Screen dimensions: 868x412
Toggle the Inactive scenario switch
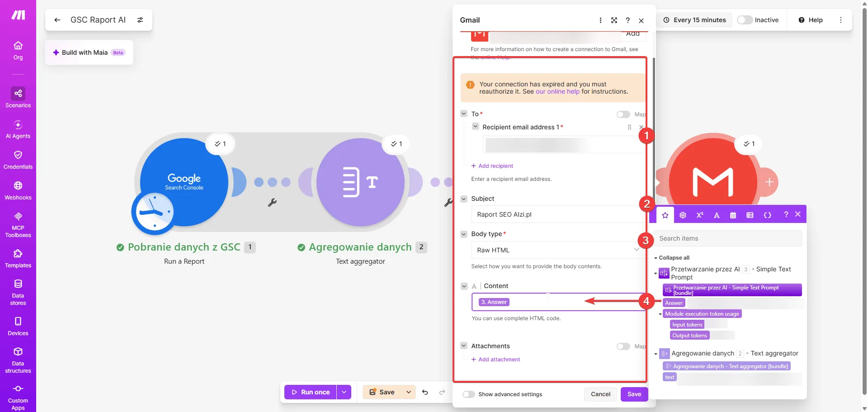click(745, 20)
